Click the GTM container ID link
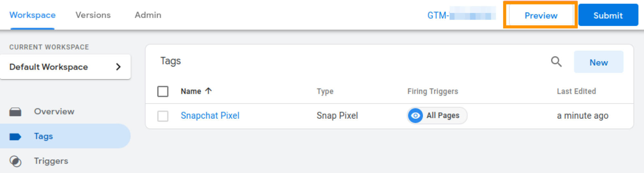The height and width of the screenshot is (173, 644). click(x=461, y=15)
